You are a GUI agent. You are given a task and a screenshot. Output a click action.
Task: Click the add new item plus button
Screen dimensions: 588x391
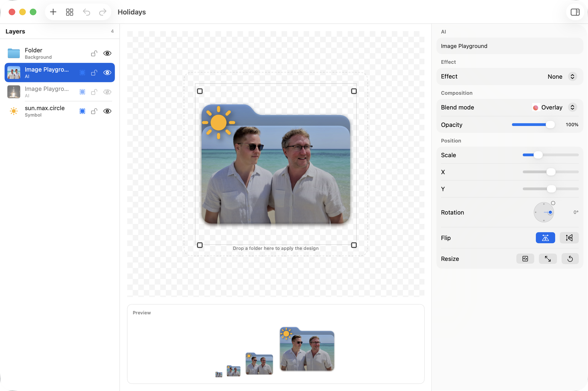click(53, 12)
